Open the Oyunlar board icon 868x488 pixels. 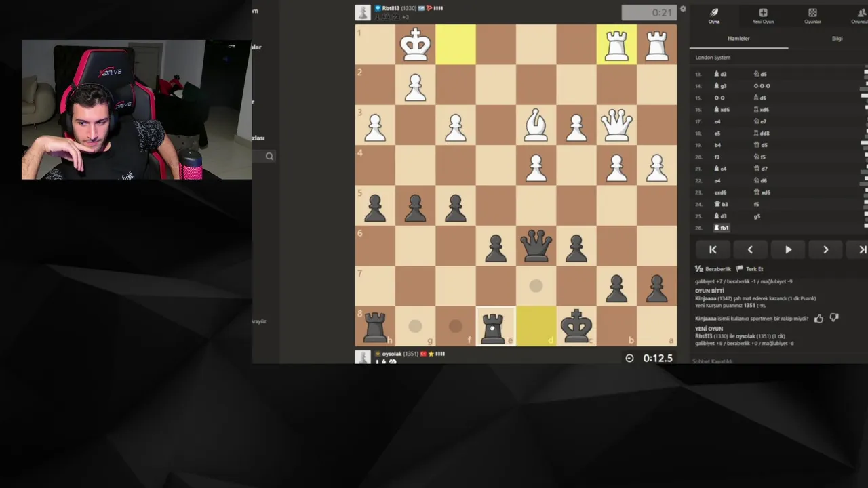click(812, 12)
